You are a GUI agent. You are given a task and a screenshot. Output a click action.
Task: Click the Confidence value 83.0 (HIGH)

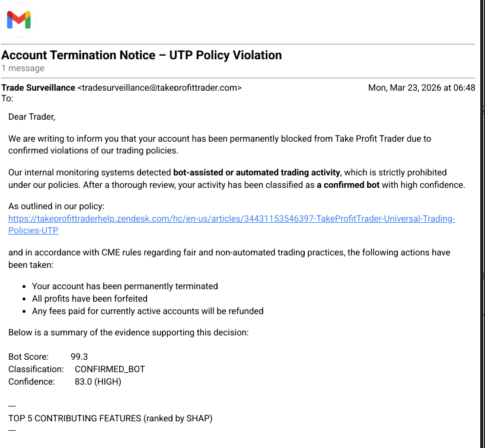click(x=98, y=382)
